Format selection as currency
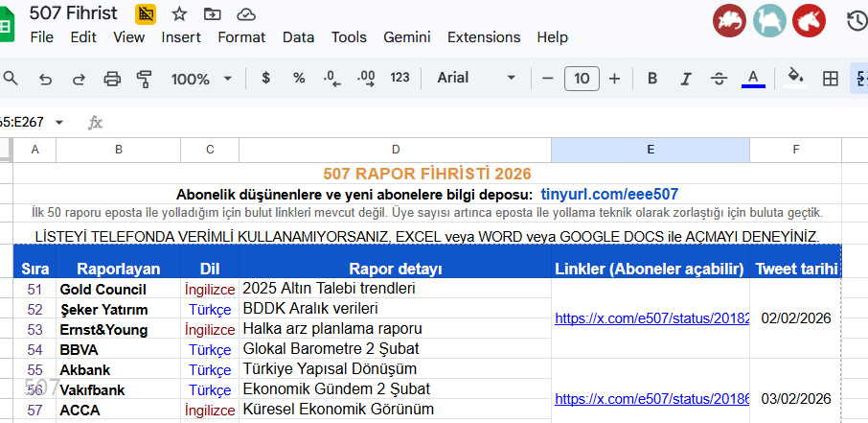Screen dimensions: 868x423 tap(265, 78)
